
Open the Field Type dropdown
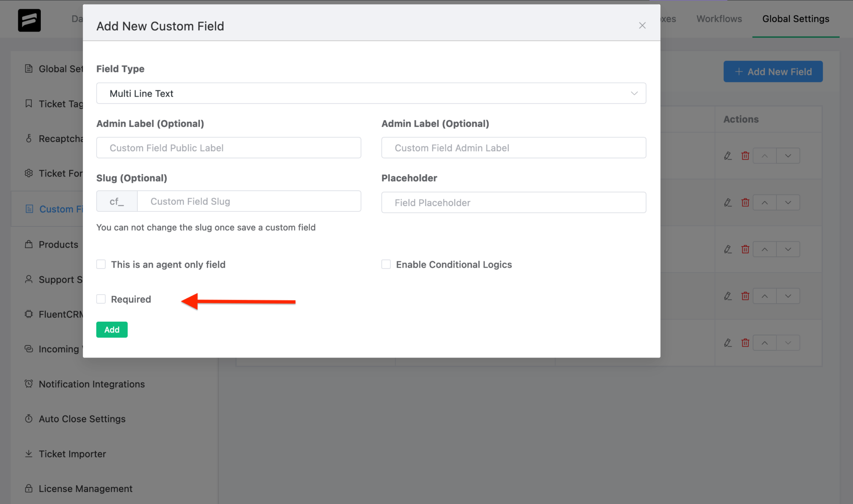tap(371, 93)
